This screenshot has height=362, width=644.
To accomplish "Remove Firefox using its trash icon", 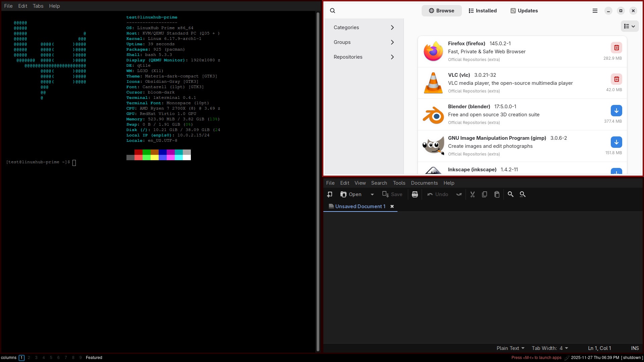I will click(616, 48).
